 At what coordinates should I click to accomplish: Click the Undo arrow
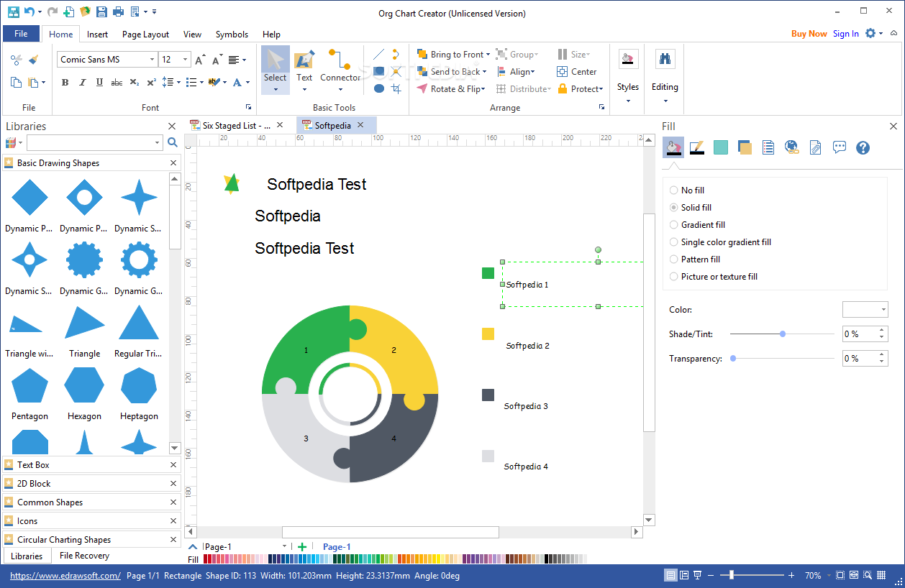point(29,12)
